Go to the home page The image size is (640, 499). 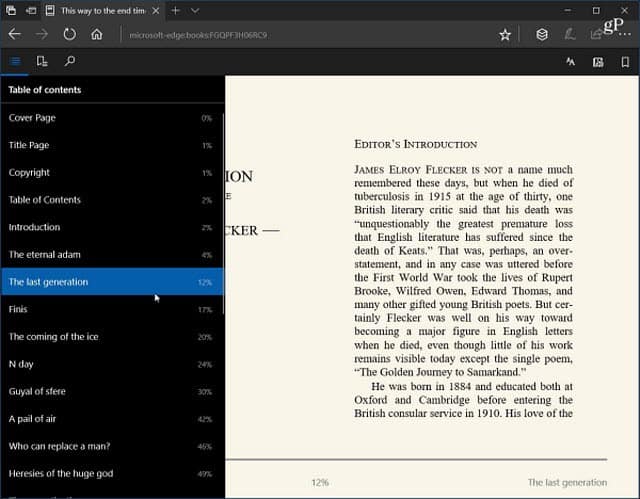pos(97,34)
